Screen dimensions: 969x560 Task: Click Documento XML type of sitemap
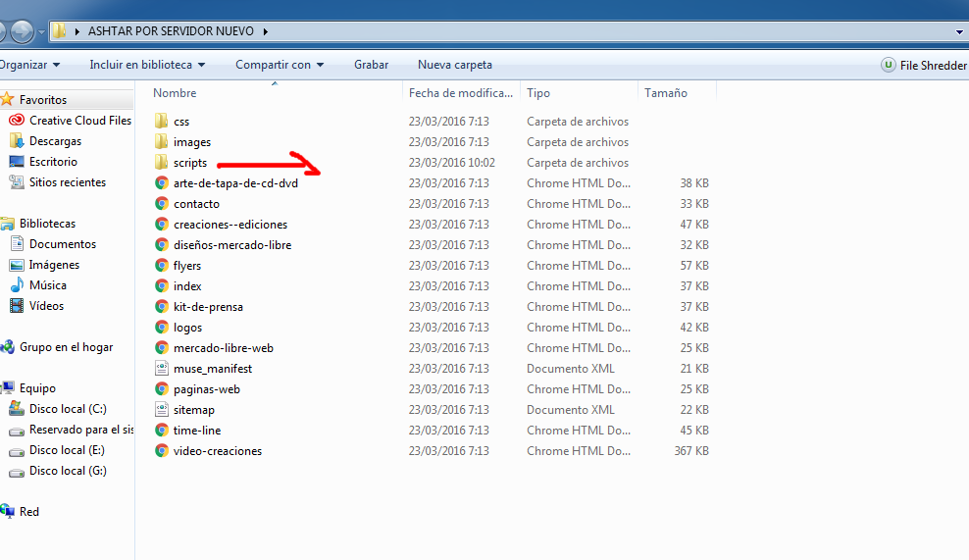(571, 410)
